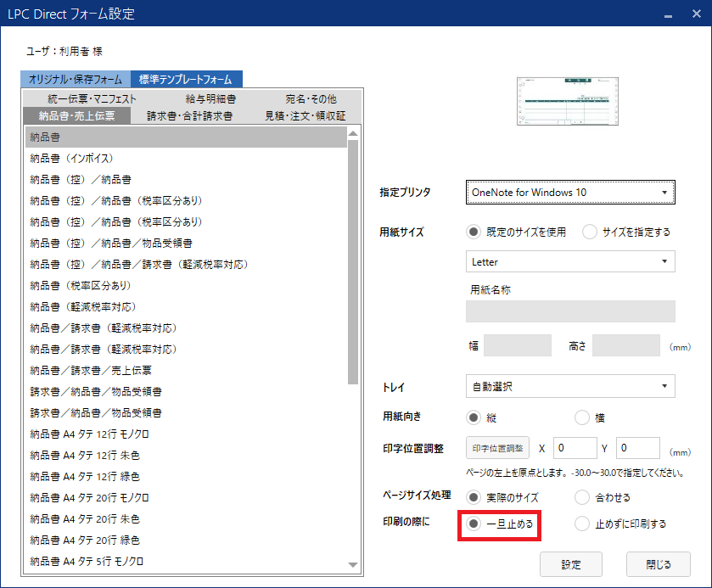Click the X offset input field

[x=575, y=448]
